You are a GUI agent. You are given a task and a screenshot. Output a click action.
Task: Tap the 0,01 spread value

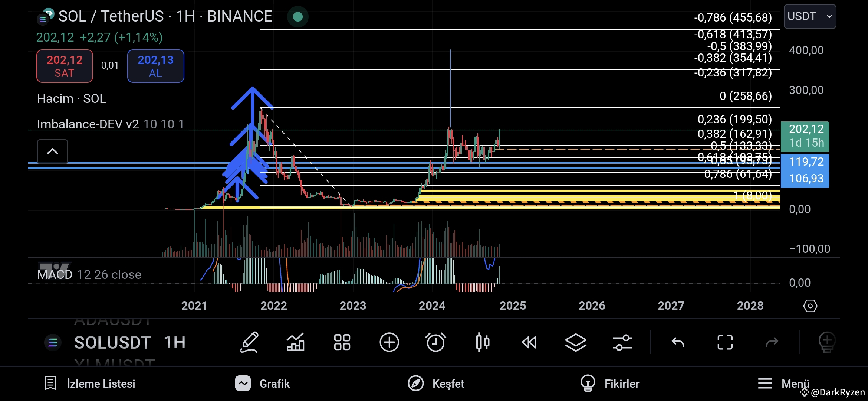pyautogui.click(x=110, y=65)
